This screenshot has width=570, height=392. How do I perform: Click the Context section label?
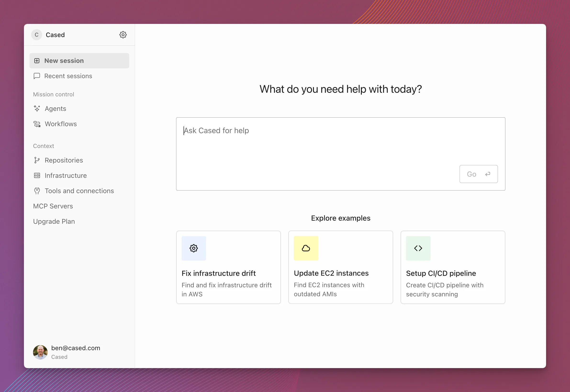pyautogui.click(x=44, y=146)
